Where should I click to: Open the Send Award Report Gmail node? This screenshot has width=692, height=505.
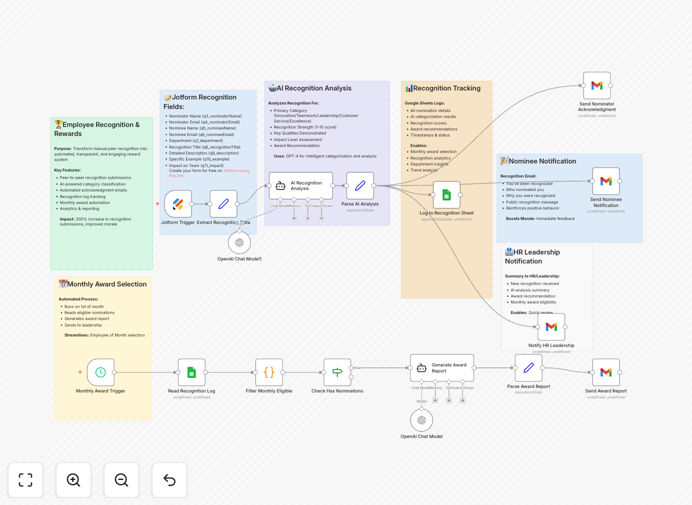pos(606,372)
